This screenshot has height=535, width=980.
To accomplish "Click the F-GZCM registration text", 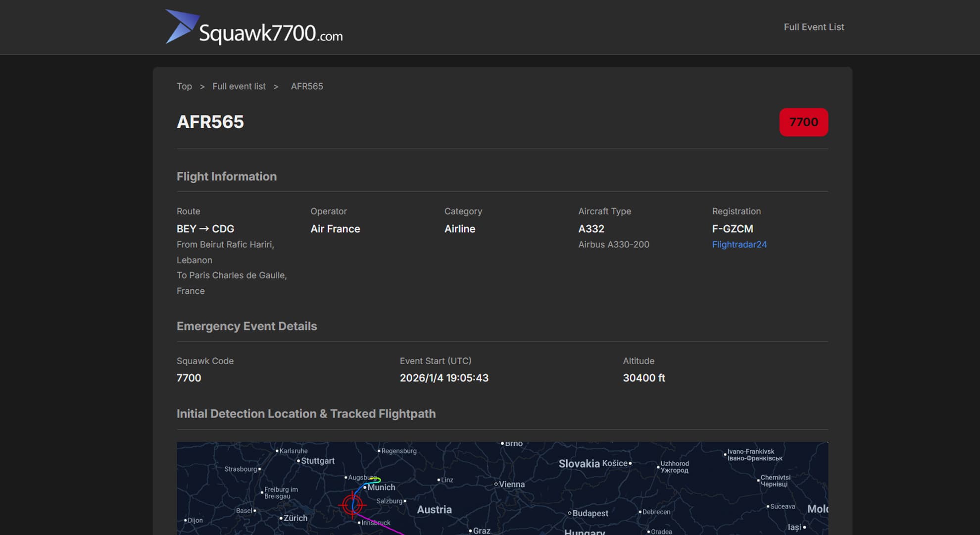I will [x=732, y=229].
